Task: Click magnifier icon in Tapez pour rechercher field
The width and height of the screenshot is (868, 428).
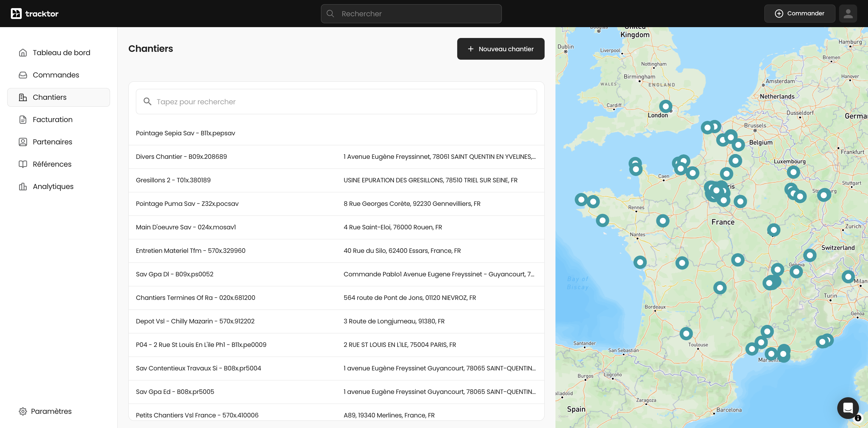Action: 147,102
